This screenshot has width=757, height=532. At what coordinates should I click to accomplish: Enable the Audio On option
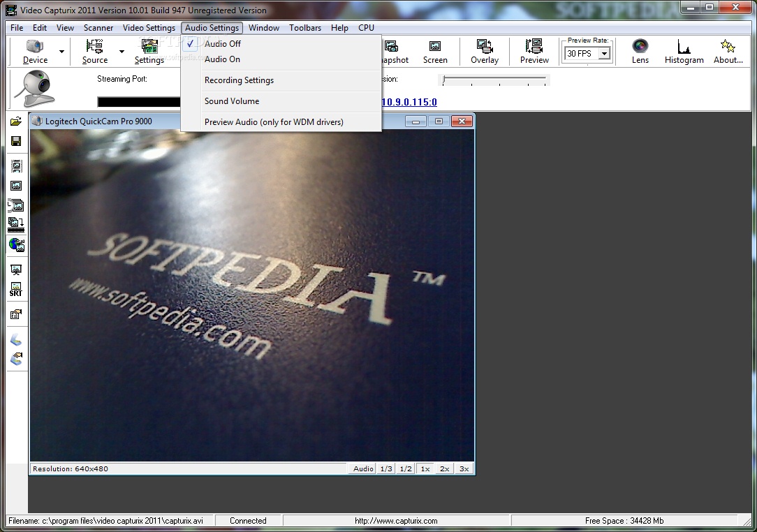coord(281,59)
